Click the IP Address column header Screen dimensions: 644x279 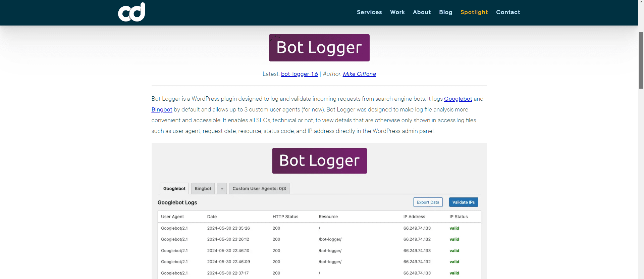414,217
